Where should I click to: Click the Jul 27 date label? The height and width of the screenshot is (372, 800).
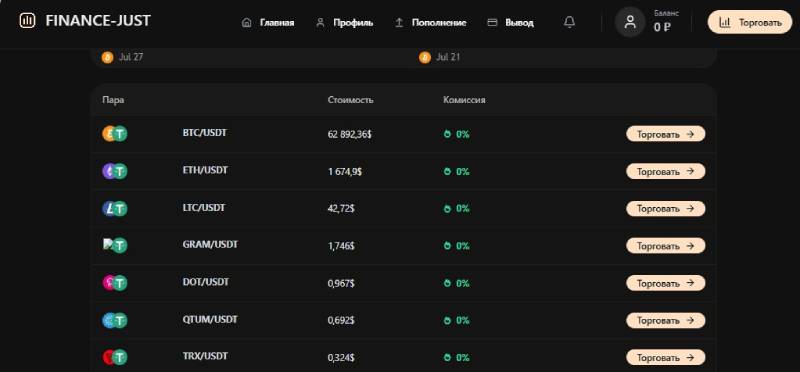tap(131, 57)
